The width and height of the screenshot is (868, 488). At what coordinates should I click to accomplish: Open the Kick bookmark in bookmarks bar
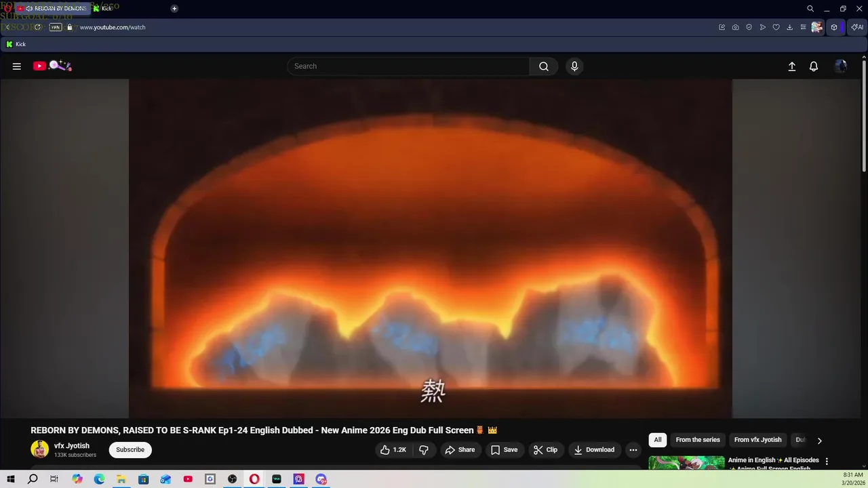[16, 44]
